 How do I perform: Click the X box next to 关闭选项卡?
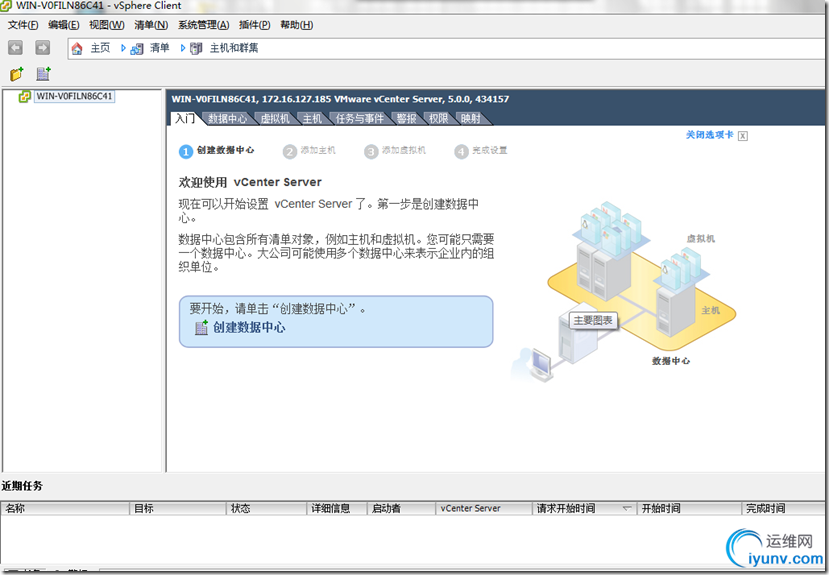pyautogui.click(x=743, y=136)
